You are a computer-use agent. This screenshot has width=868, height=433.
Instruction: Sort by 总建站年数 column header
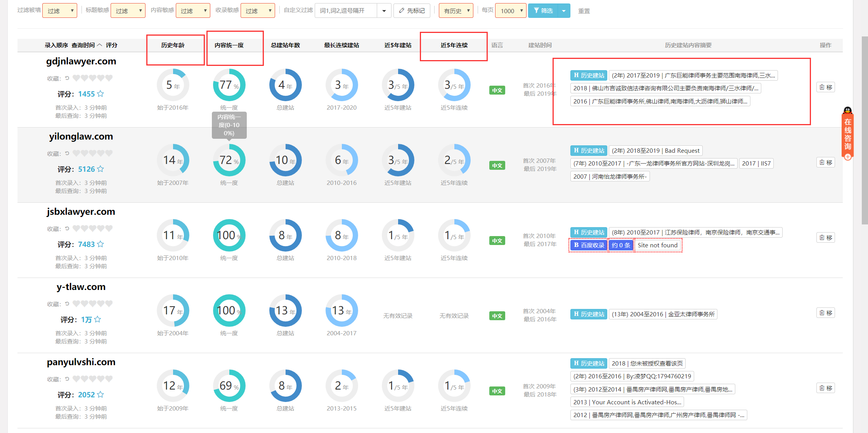click(x=285, y=45)
